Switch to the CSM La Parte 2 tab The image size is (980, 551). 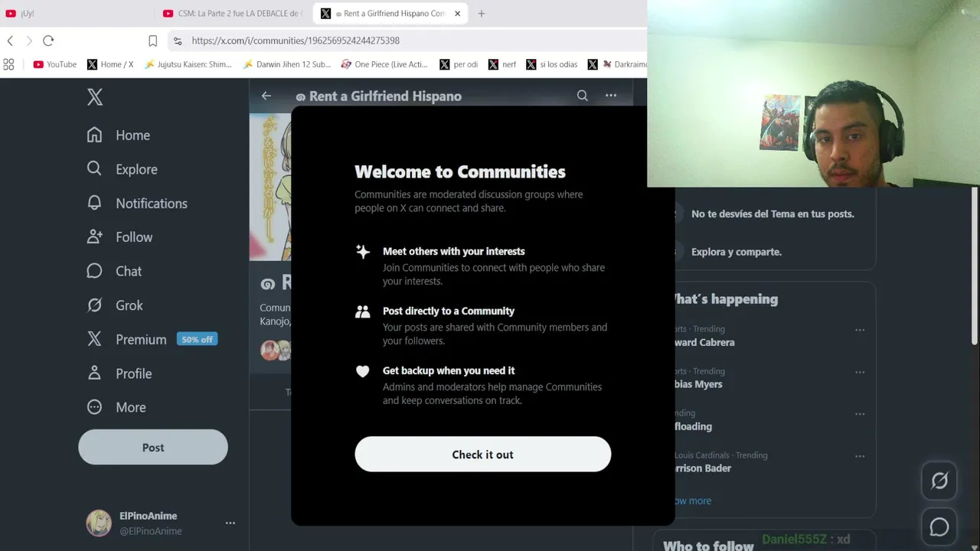pos(234,13)
